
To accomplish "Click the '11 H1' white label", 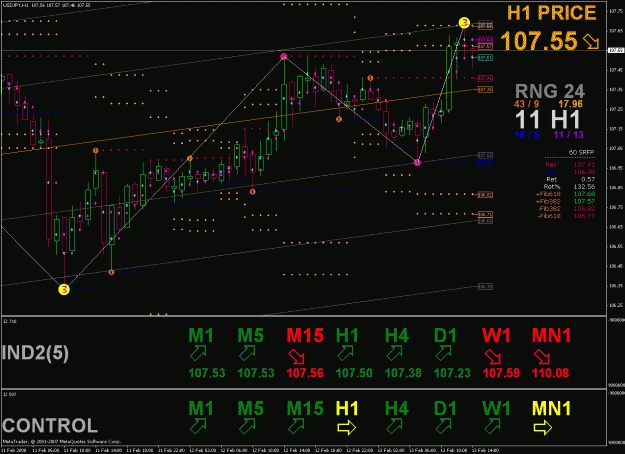I will click(547, 120).
